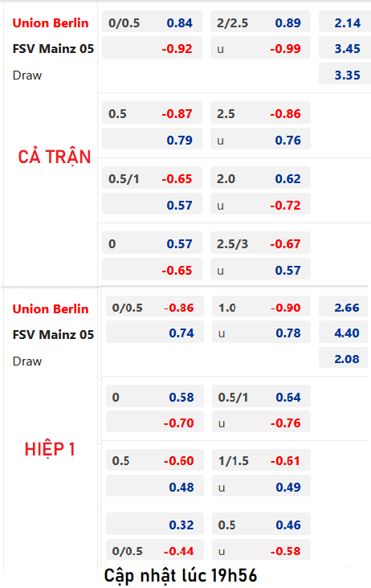The height and width of the screenshot is (588, 371).
Task: Choose over 2.0 goals odds 0.62
Action: tap(260, 178)
